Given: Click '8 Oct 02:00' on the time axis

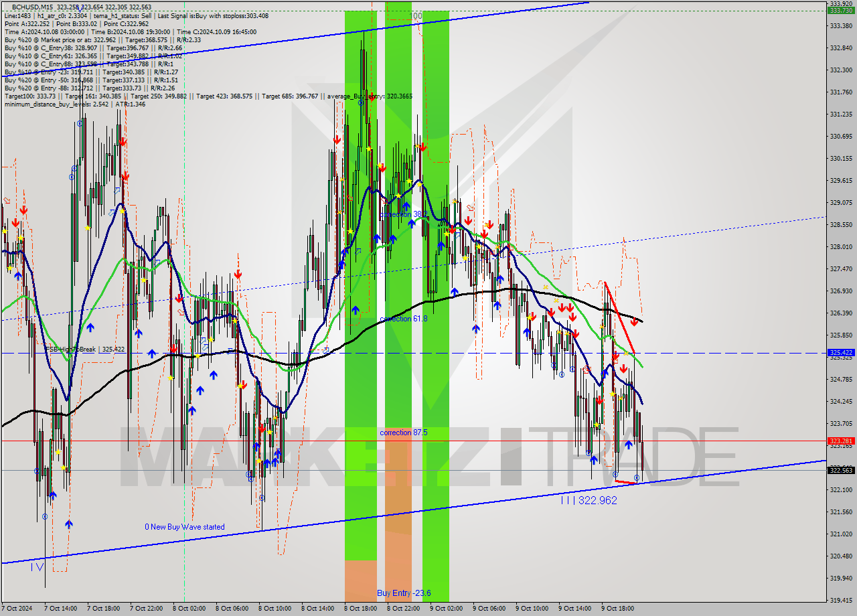Looking at the screenshot, I should tap(189, 609).
